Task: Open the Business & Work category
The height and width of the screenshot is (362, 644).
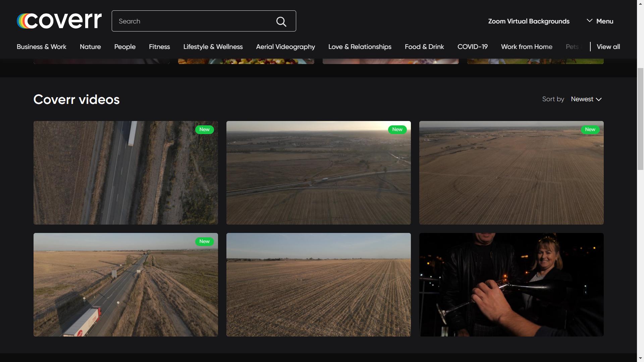Action: [42, 47]
